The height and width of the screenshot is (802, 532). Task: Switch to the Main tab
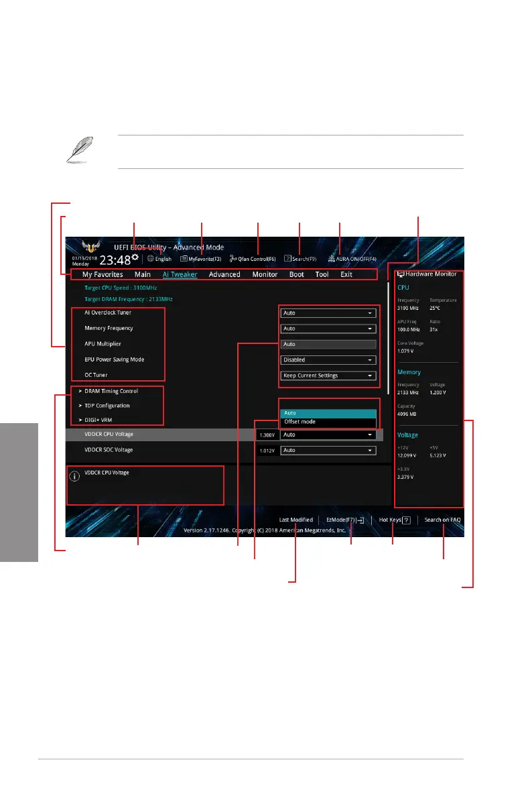click(143, 275)
